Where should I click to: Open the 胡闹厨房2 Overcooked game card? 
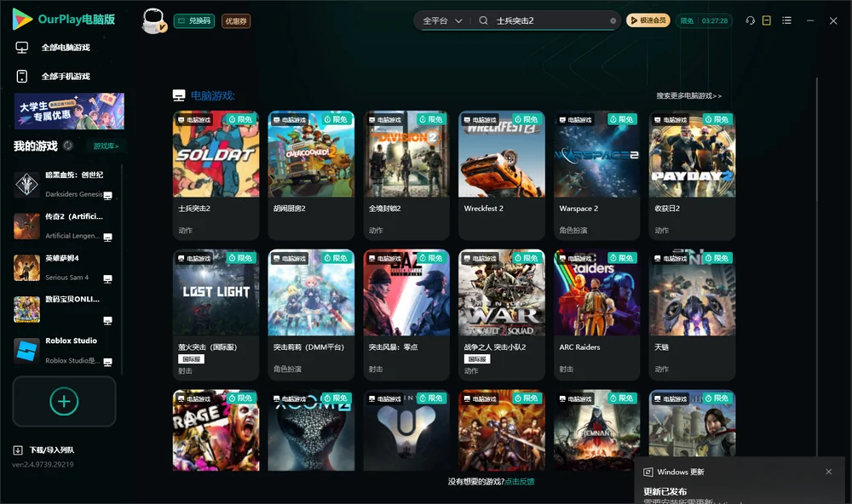311,175
